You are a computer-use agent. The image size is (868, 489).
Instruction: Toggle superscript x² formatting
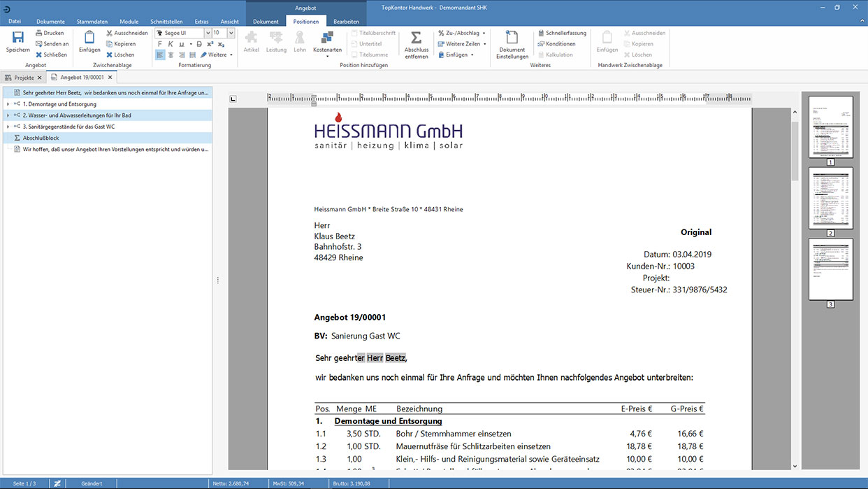pyautogui.click(x=210, y=44)
